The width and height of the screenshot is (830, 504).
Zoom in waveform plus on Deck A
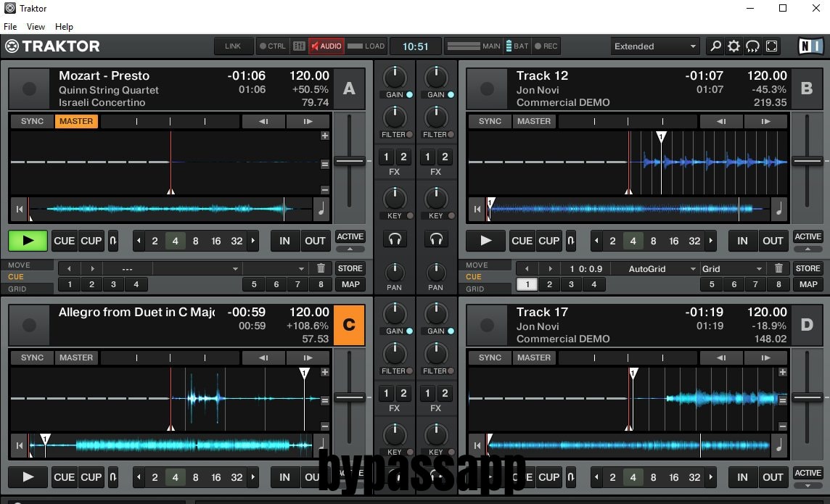[x=324, y=136]
